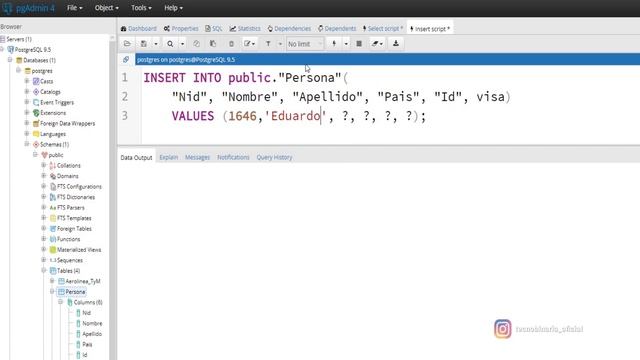Execute the query with lightning icon
The image size is (640, 360).
tap(334, 44)
